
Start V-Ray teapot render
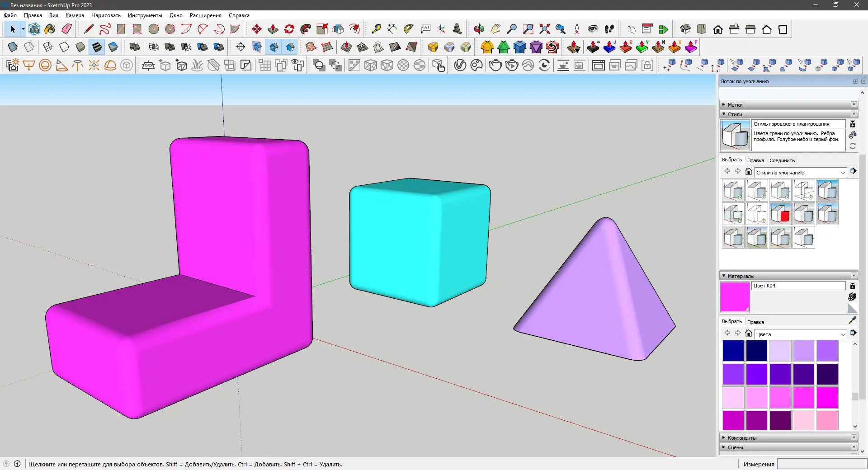[x=495, y=65]
